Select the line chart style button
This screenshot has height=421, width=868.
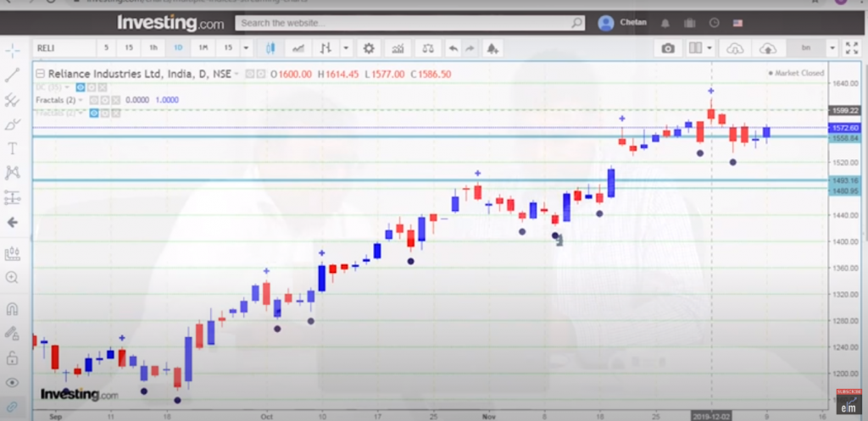298,48
